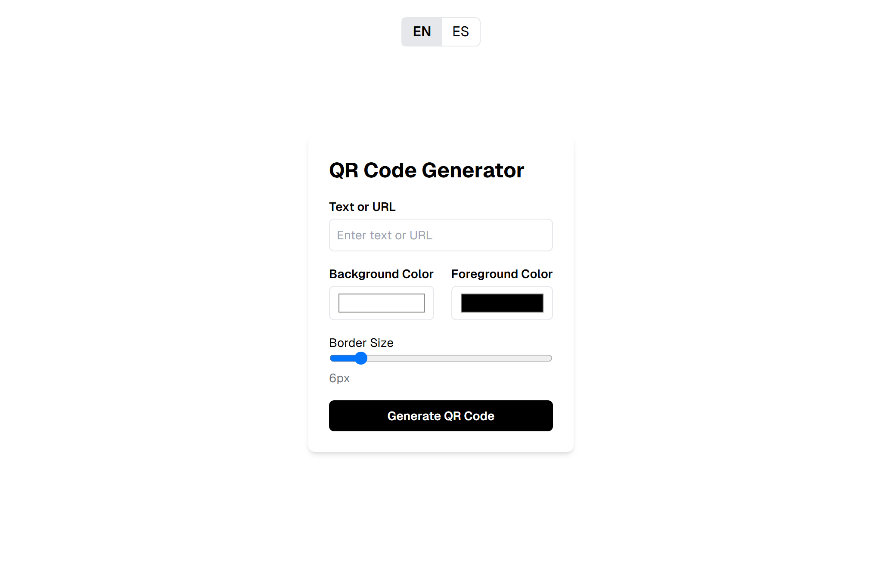Click inside the Enter text or URL field
Image resolution: width=882 pixels, height=588 pixels.
click(x=441, y=235)
